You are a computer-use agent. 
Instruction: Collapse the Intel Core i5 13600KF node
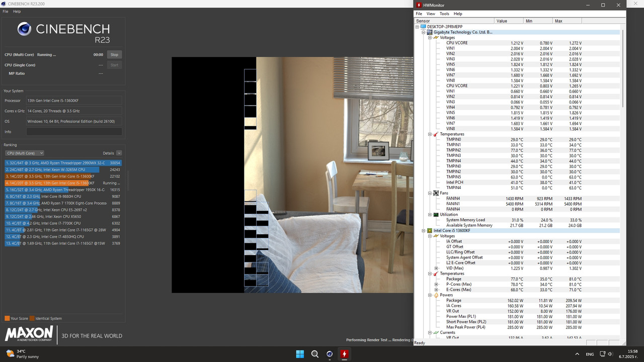(x=424, y=231)
